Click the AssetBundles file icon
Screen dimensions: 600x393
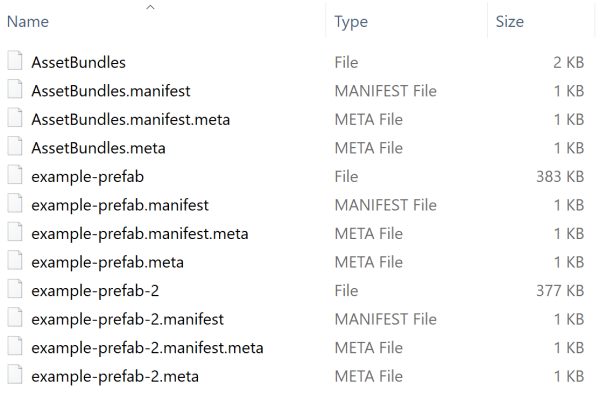click(x=15, y=61)
